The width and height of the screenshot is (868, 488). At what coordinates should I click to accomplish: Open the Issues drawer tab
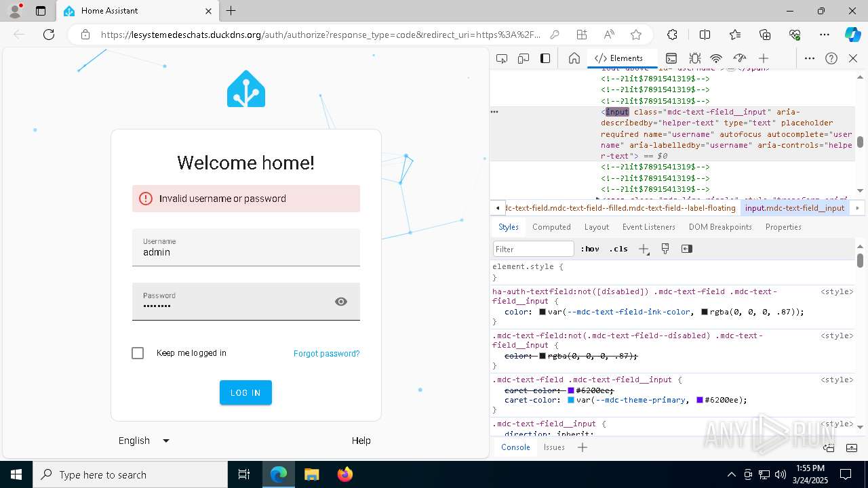coord(554,447)
